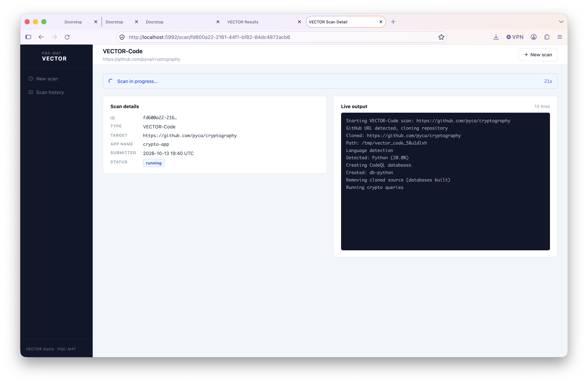Bookmark this page with the star
The image size is (588, 384).
click(441, 37)
